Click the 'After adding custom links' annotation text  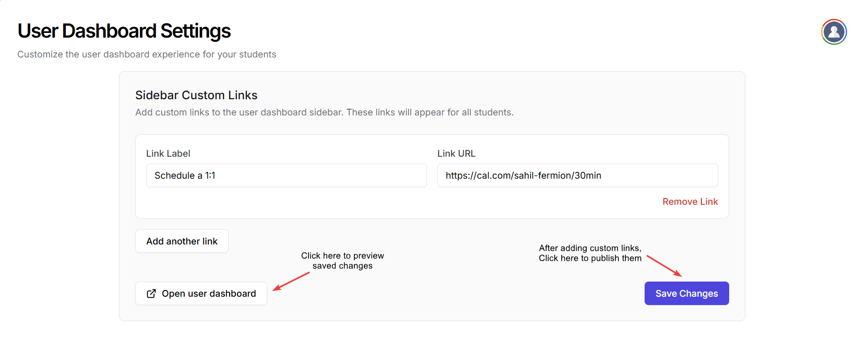coord(590,253)
